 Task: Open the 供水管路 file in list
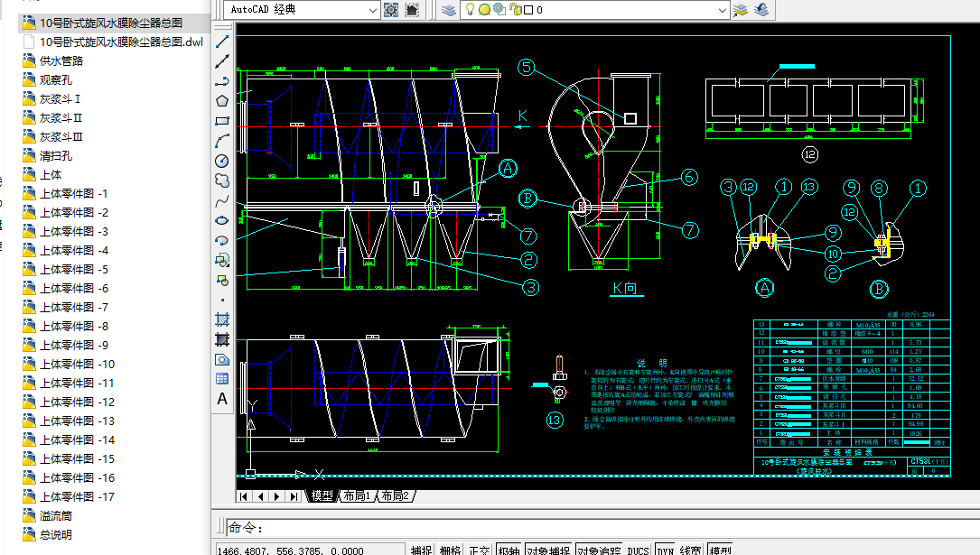pos(61,60)
